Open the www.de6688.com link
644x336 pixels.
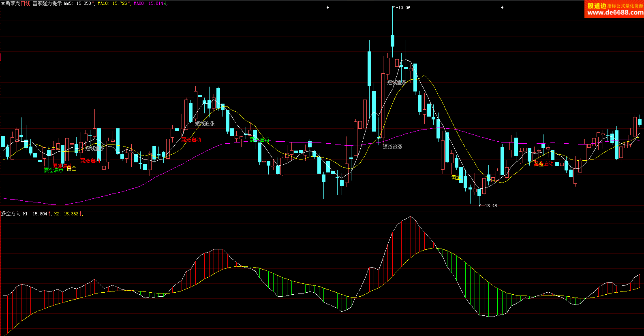615,13
